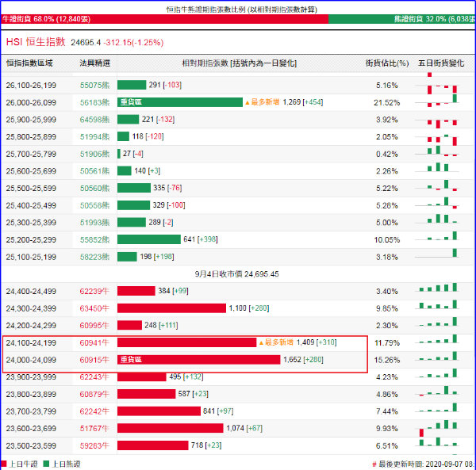Image resolution: width=476 pixels, height=470 pixels.
Task: Open warrant link 60915牛
Action: pyautogui.click(x=94, y=360)
